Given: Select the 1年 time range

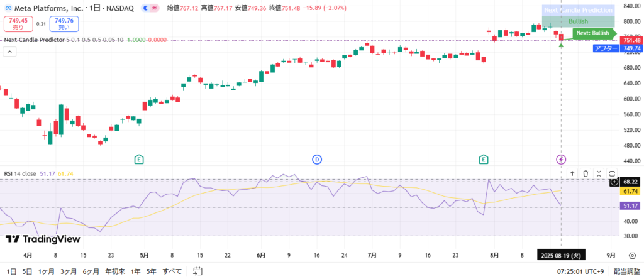Looking at the screenshot, I should [136, 271].
